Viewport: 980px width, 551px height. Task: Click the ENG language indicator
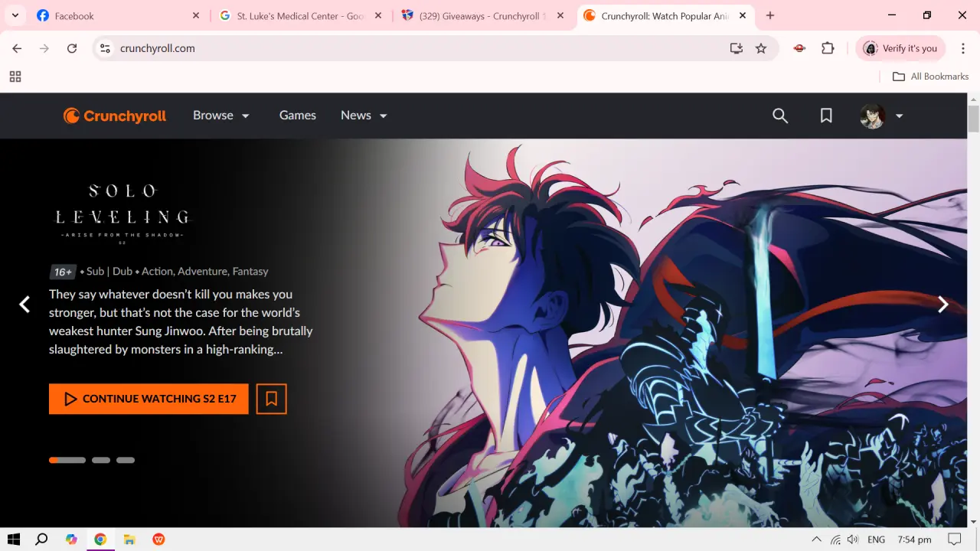click(877, 540)
